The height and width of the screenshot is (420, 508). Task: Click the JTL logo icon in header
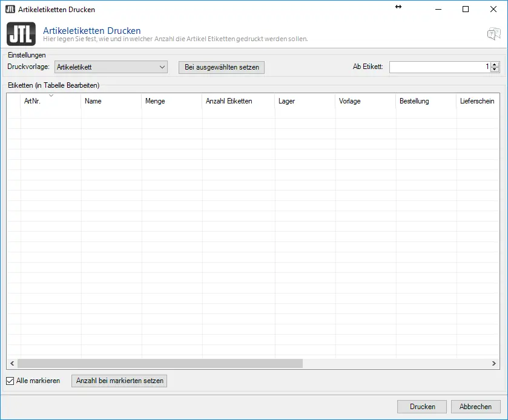(21, 34)
